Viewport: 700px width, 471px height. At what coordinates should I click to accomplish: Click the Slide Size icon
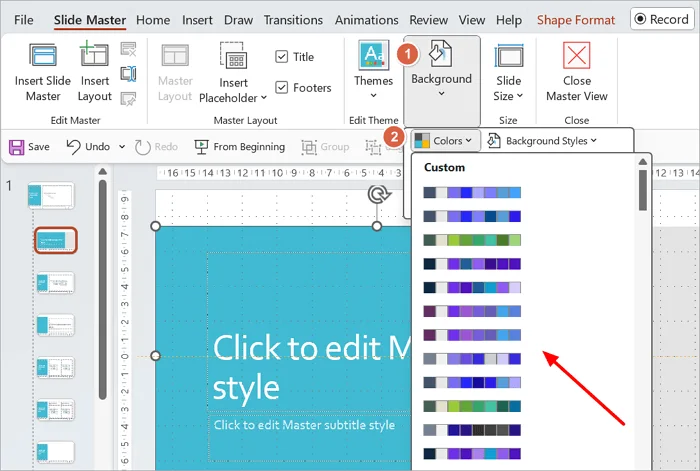coord(508,56)
